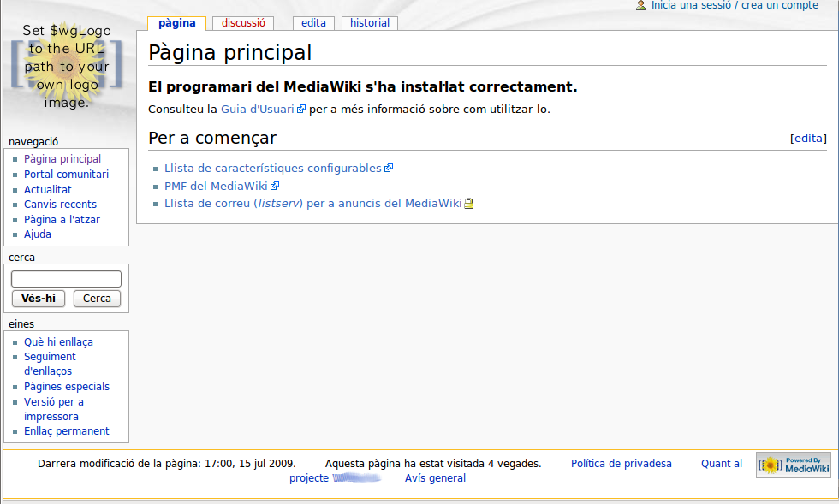
Task: Open the Avís general footer link
Action: tap(435, 478)
